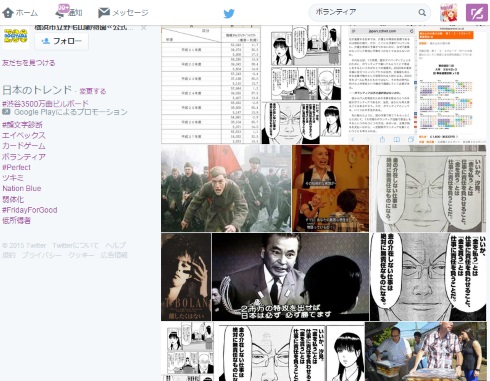Click the search box containing ボランティア

pos(369,13)
